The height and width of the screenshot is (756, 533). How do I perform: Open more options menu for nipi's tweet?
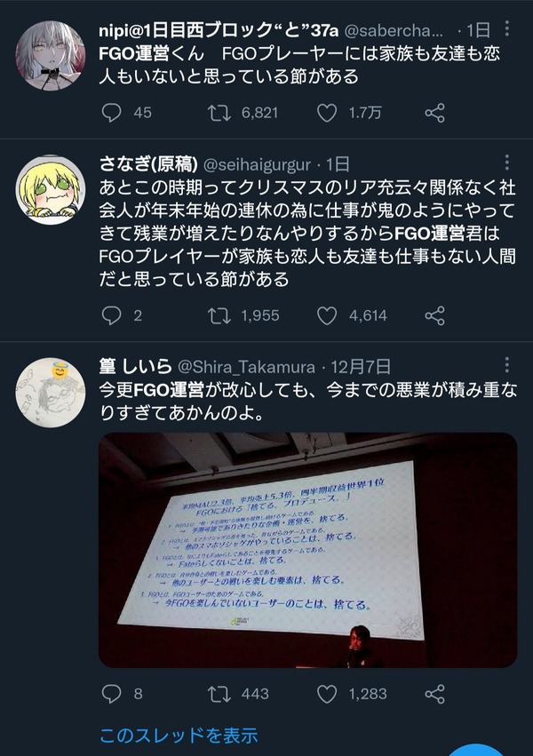(x=506, y=29)
